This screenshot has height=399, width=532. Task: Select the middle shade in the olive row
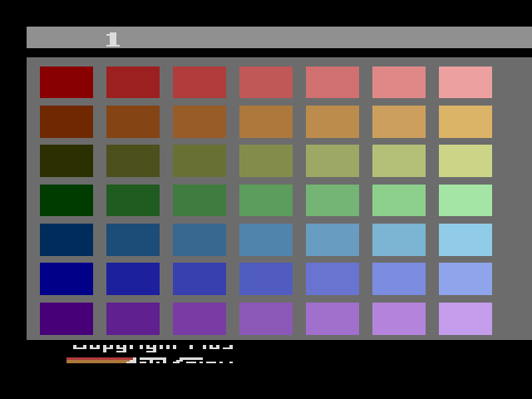[266, 160]
